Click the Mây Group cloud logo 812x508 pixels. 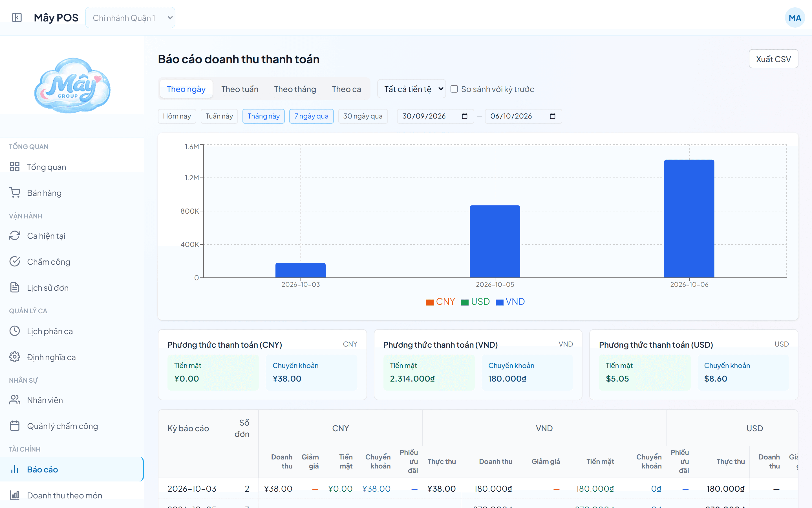point(72,85)
